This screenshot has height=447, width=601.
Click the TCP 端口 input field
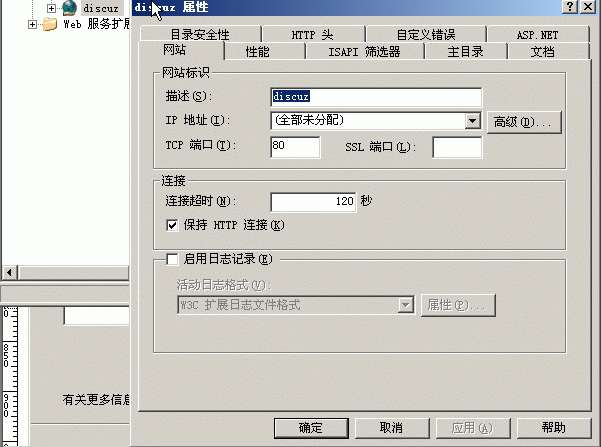point(295,147)
